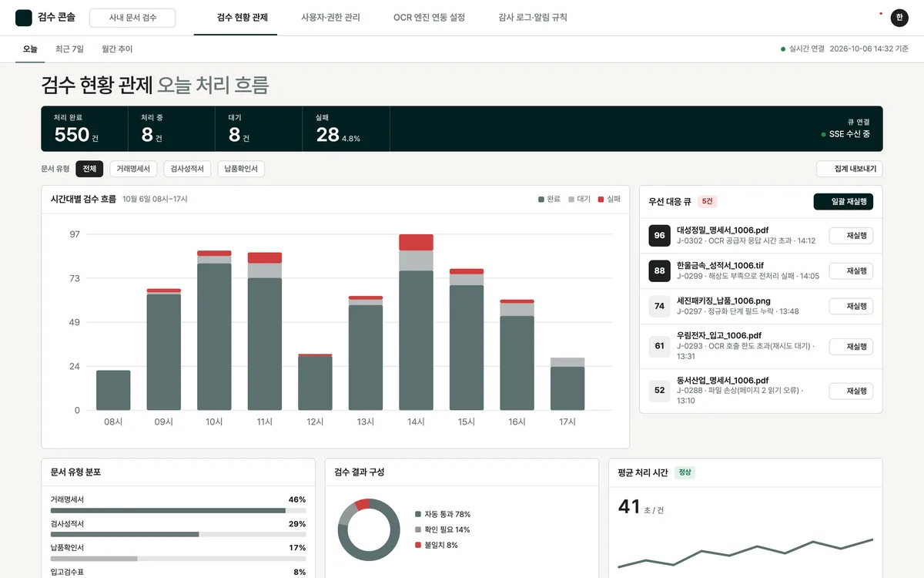Image resolution: width=924 pixels, height=578 pixels.
Task: Click 집계 내보내기 export button
Action: 849,169
